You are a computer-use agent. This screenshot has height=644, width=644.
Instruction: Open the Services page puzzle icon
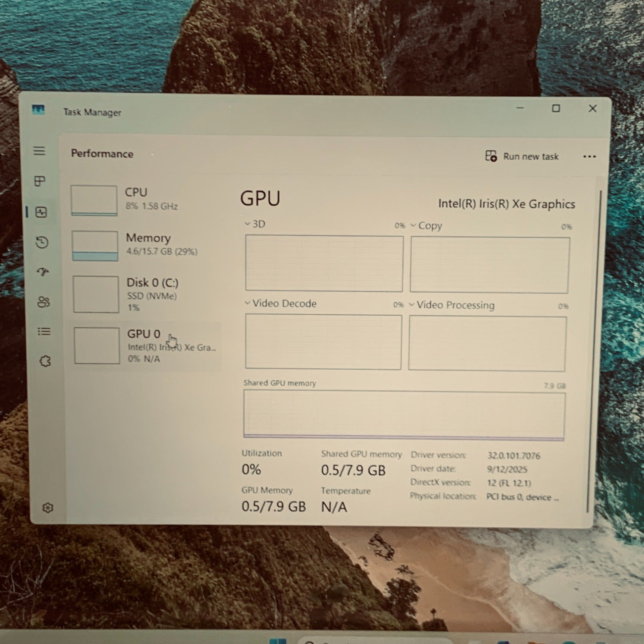pyautogui.click(x=45, y=361)
